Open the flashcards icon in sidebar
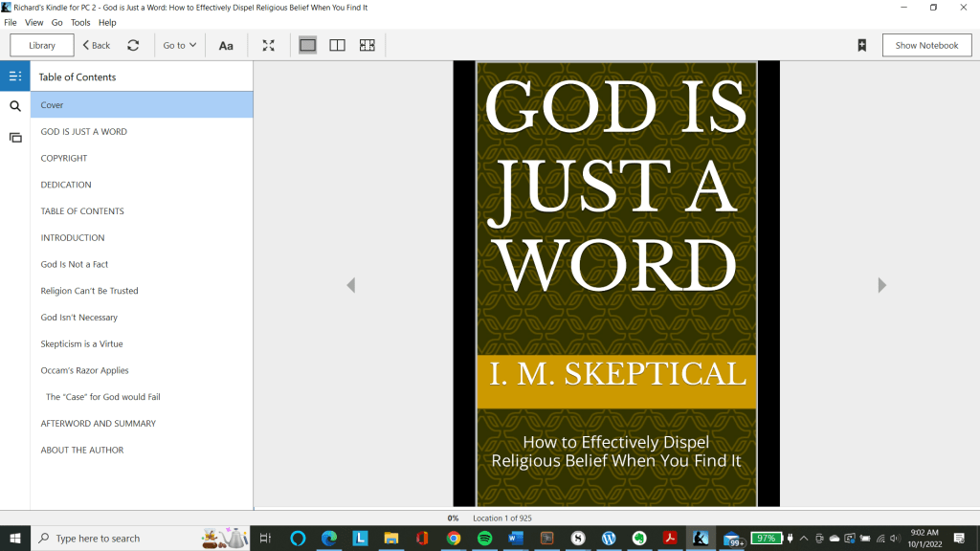Screen dimensions: 980x551 [14, 137]
